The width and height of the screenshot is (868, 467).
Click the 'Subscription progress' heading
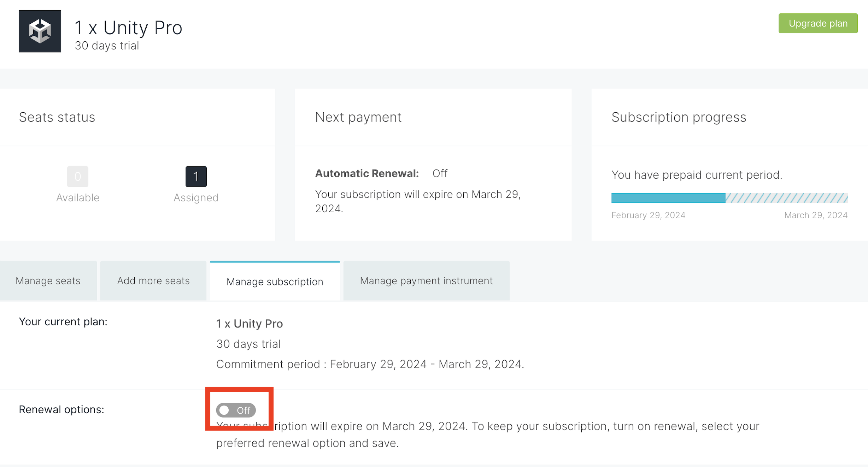click(x=679, y=117)
